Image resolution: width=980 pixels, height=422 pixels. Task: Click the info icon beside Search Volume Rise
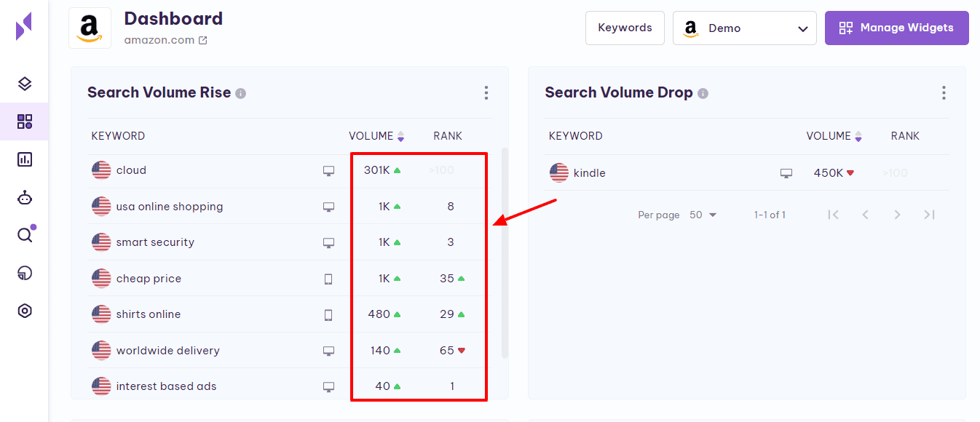coord(241,93)
